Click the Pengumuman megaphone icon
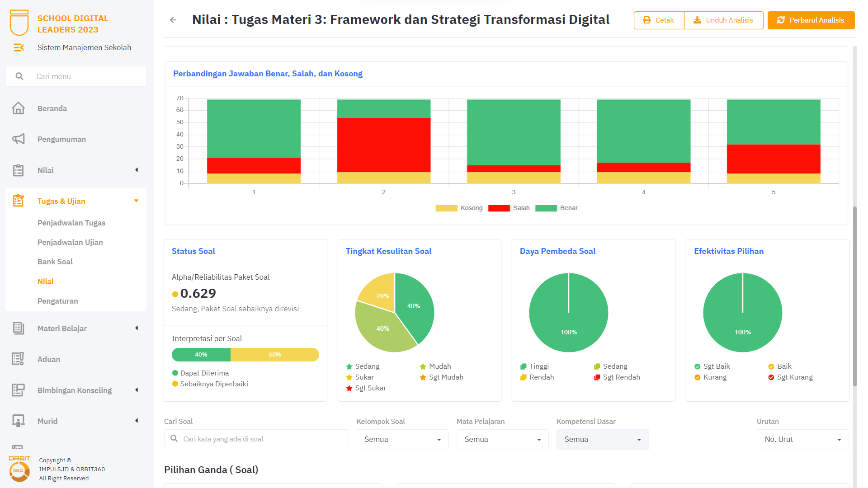The height and width of the screenshot is (488, 868). [19, 139]
